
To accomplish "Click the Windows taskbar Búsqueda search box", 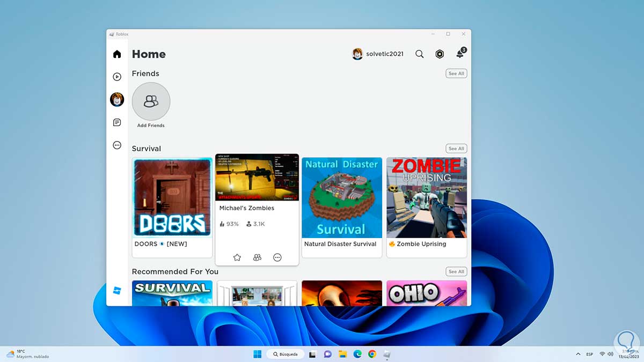I will click(x=286, y=354).
